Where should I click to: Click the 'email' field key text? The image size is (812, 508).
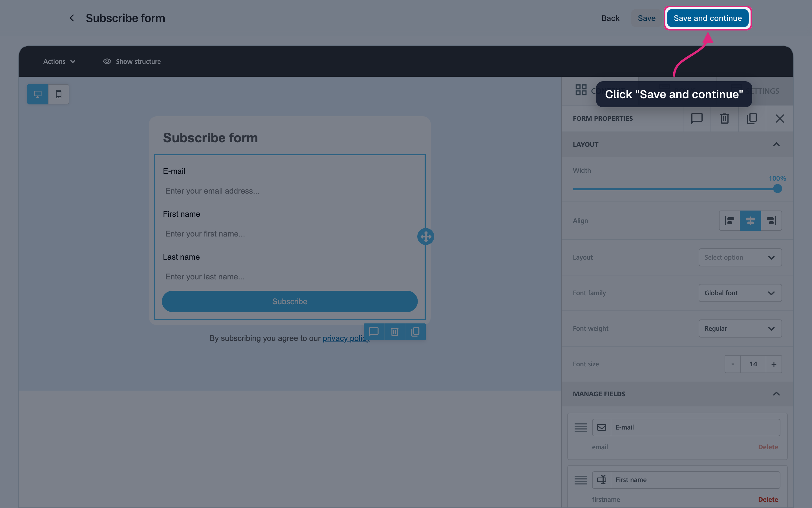click(x=600, y=447)
